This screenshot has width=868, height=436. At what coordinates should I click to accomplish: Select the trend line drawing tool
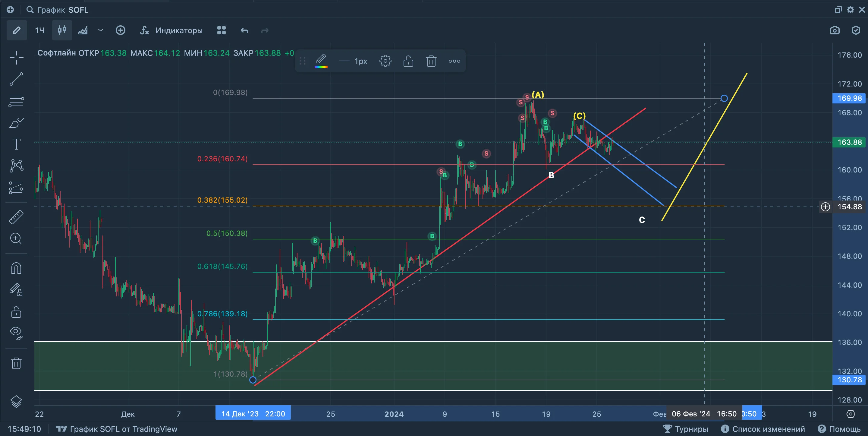16,79
